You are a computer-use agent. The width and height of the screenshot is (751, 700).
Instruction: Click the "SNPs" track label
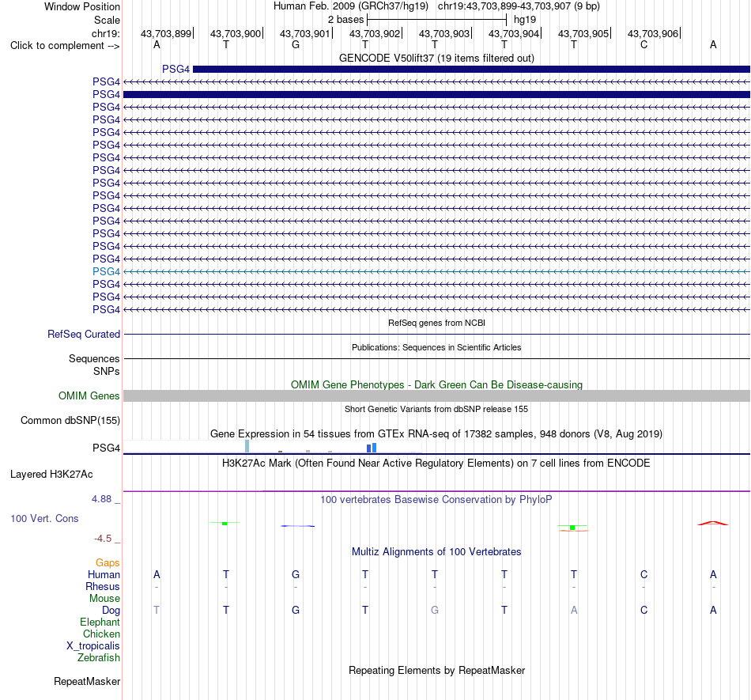coord(107,371)
